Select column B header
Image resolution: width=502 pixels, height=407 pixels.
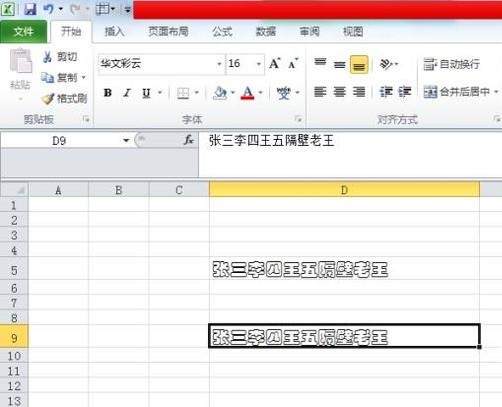119,190
